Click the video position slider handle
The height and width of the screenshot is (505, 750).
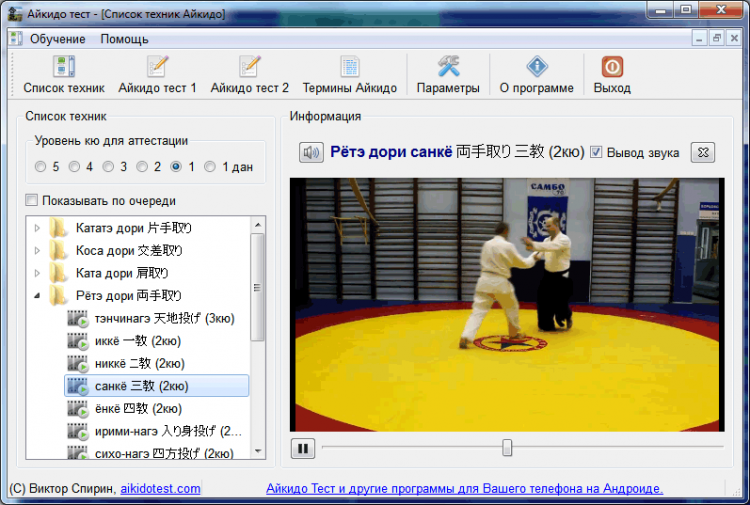[x=507, y=448]
